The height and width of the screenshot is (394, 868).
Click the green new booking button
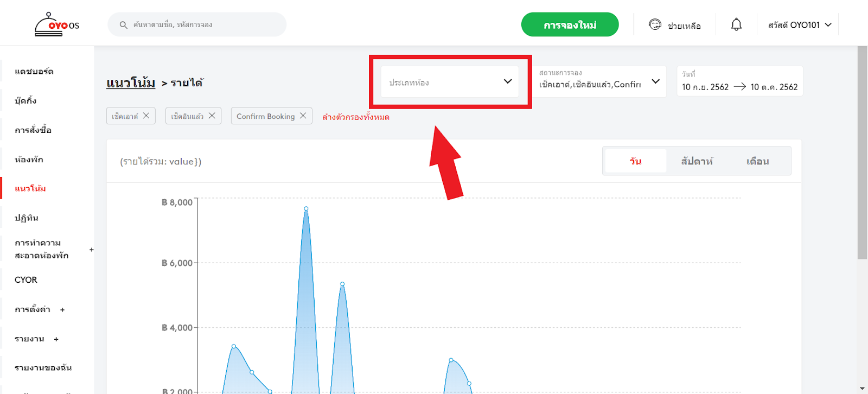(570, 24)
